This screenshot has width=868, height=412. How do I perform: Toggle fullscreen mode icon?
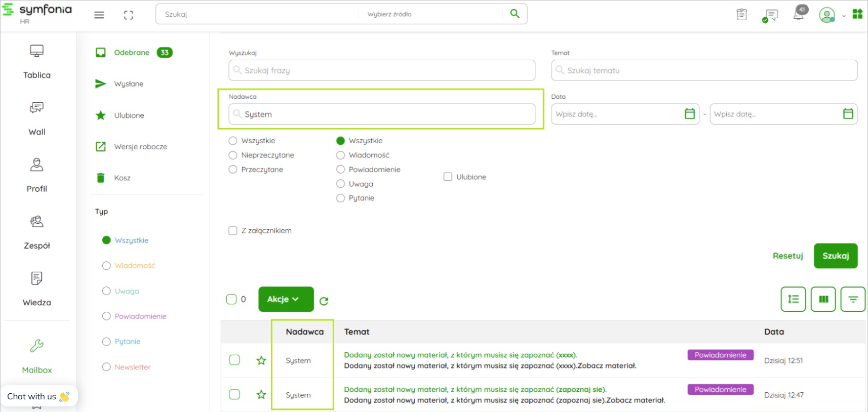pos(129,15)
